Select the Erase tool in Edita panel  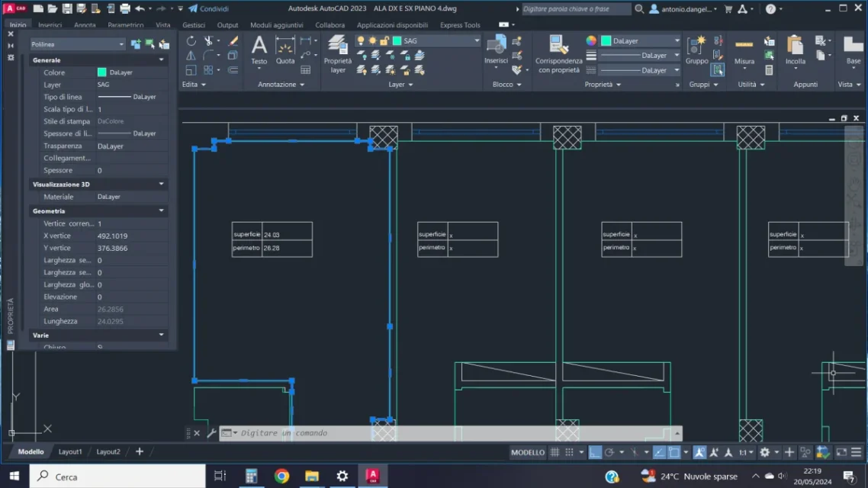[x=233, y=41]
